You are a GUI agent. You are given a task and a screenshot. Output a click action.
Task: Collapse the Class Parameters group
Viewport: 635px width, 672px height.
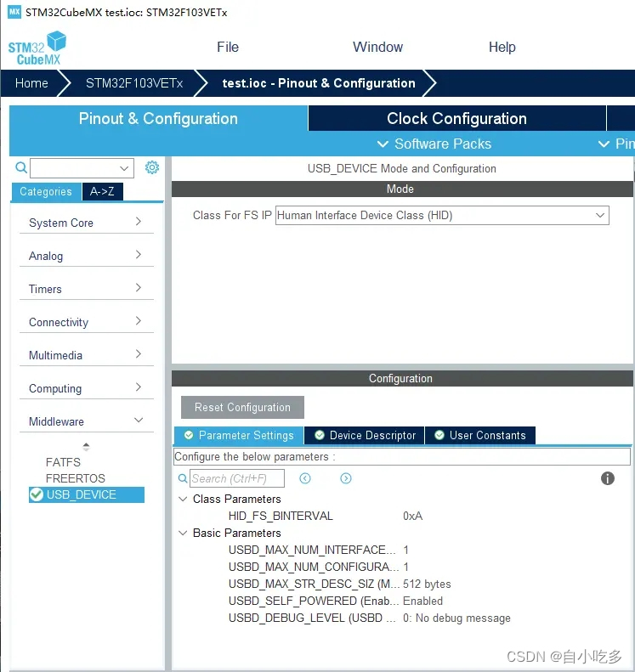183,499
